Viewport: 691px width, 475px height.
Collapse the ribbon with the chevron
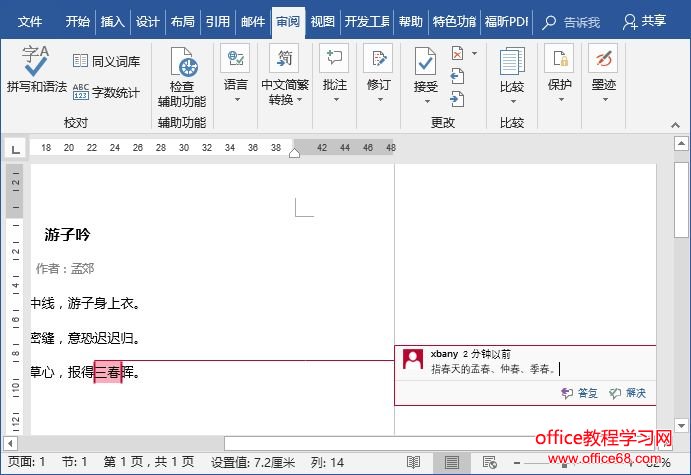click(675, 126)
